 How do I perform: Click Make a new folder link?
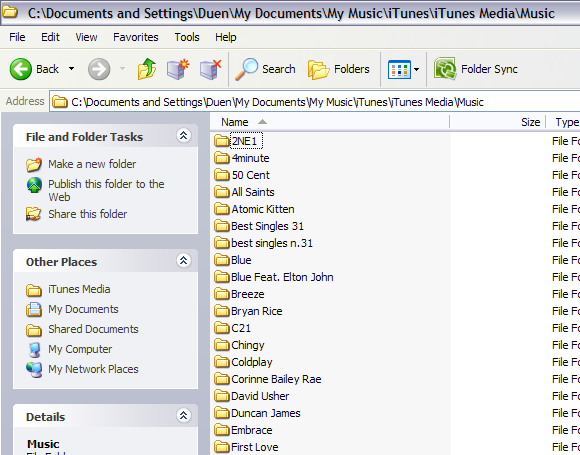pyautogui.click(x=92, y=164)
